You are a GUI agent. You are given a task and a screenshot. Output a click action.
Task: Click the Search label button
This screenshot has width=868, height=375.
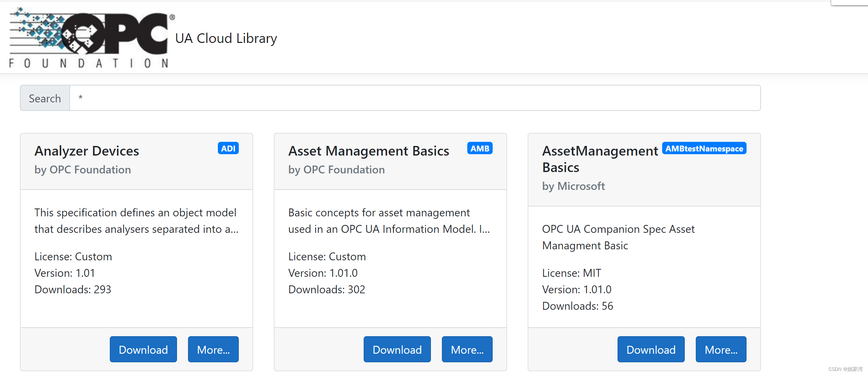tap(45, 98)
